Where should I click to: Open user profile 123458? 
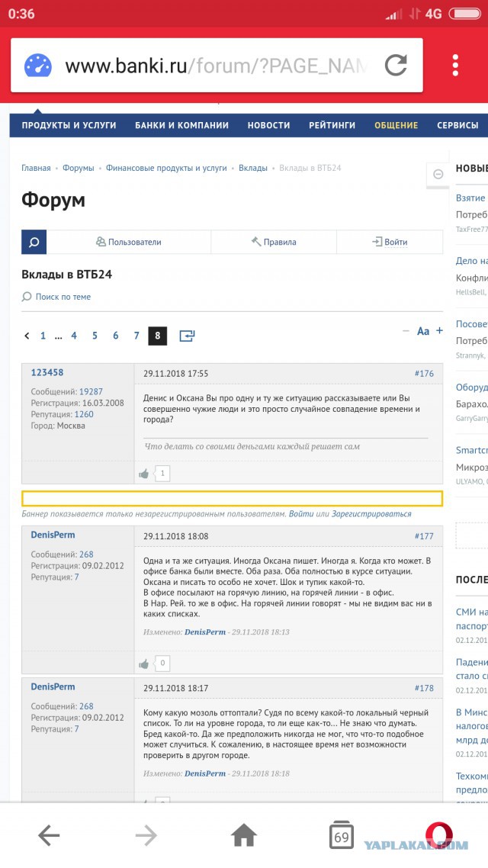47,372
